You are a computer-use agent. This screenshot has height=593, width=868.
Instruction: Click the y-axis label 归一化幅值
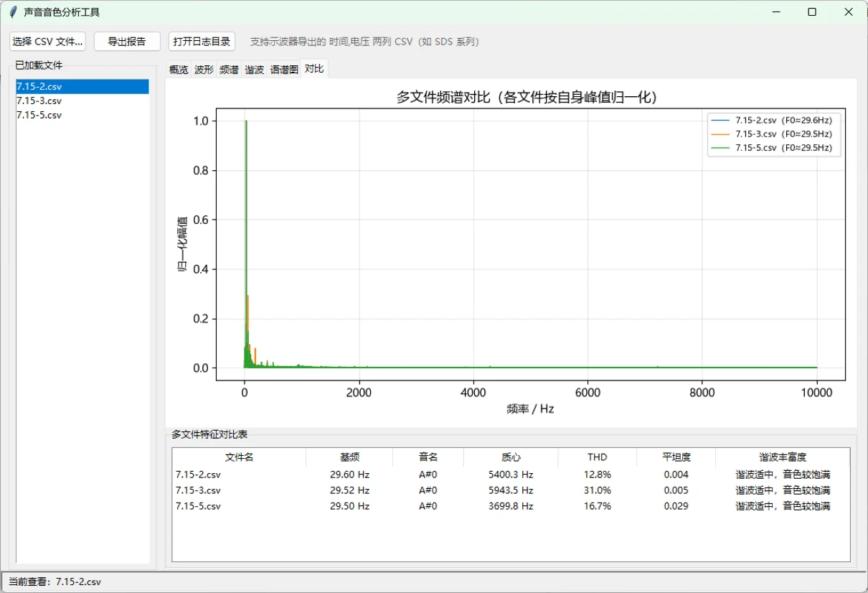(x=182, y=244)
